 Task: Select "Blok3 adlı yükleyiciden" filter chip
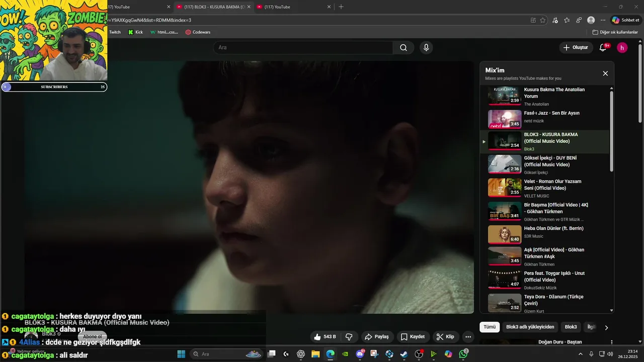(x=530, y=327)
